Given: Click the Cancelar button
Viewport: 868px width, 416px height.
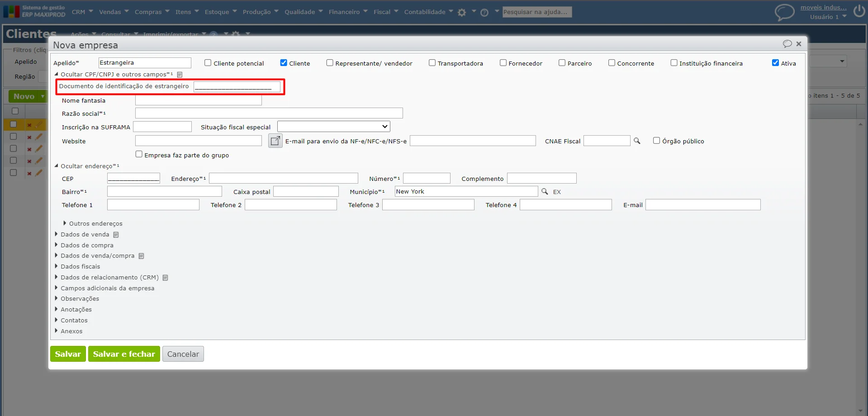Looking at the screenshot, I should (x=183, y=354).
